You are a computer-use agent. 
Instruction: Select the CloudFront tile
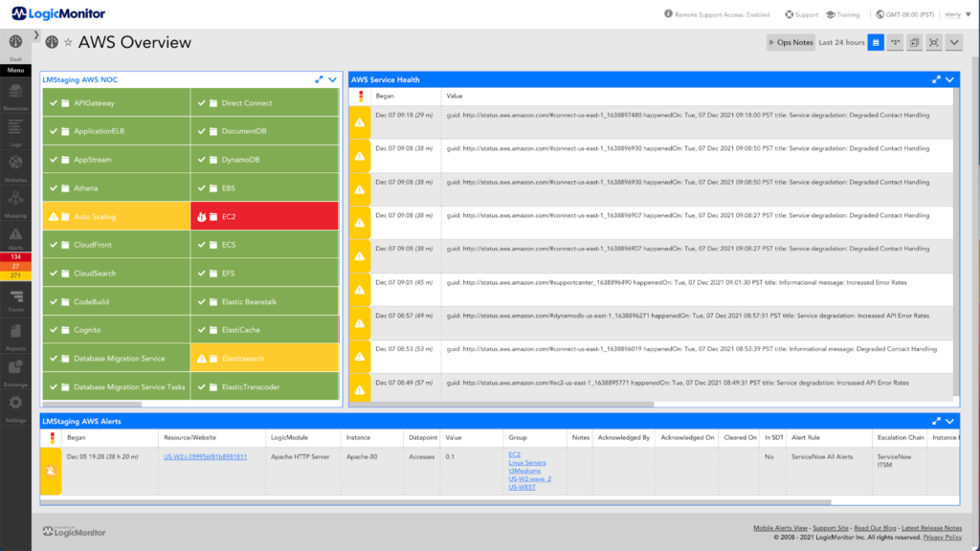click(x=116, y=245)
